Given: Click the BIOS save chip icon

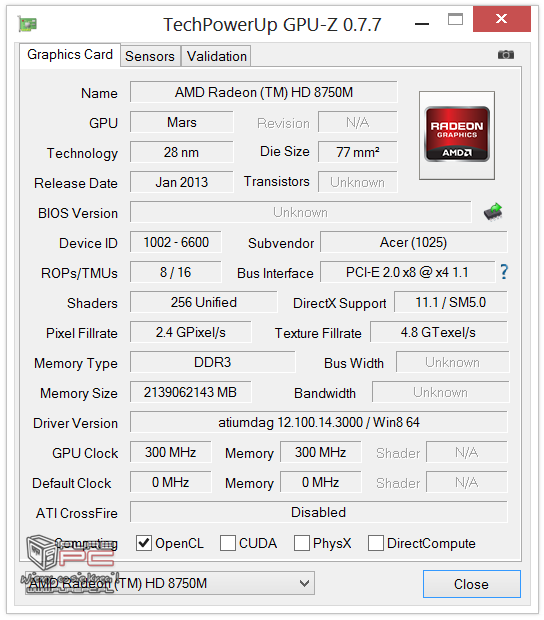Looking at the screenshot, I should pos(493,212).
